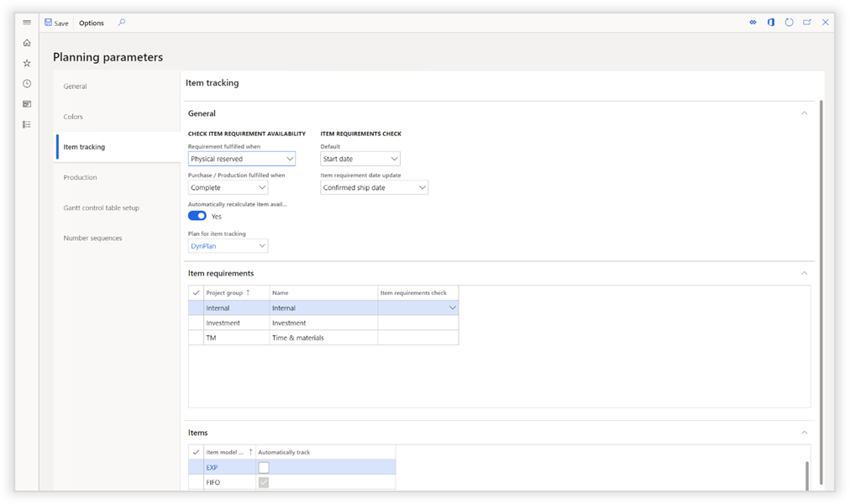The height and width of the screenshot is (504, 850).
Task: Click the search magnifier icon
Action: tap(122, 22)
